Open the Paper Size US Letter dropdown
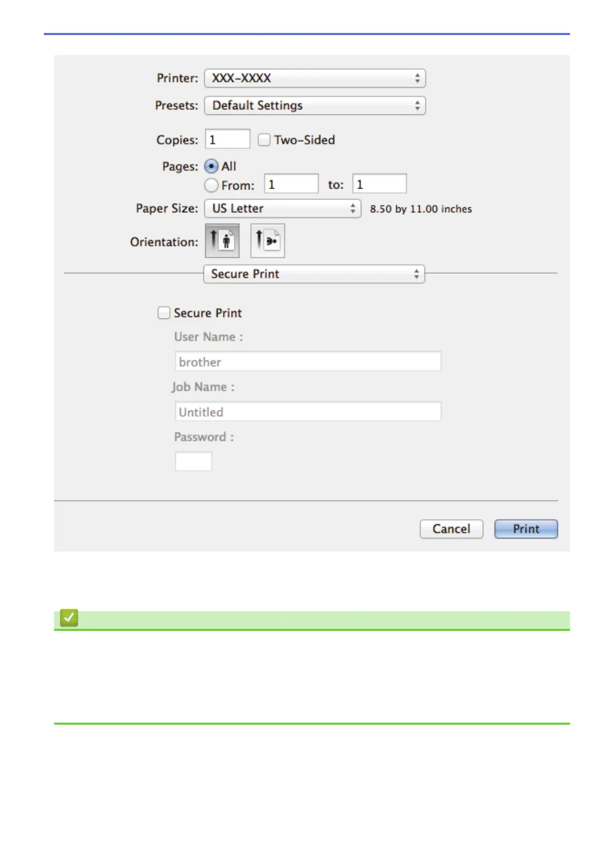The image size is (614, 868). [283, 209]
